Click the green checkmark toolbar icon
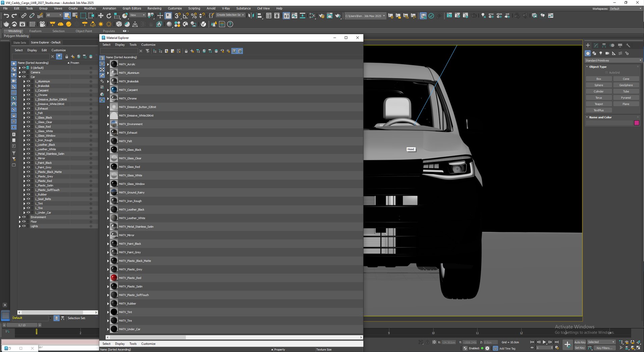Image resolution: width=644 pixels, height=352 pixels. pos(431,15)
